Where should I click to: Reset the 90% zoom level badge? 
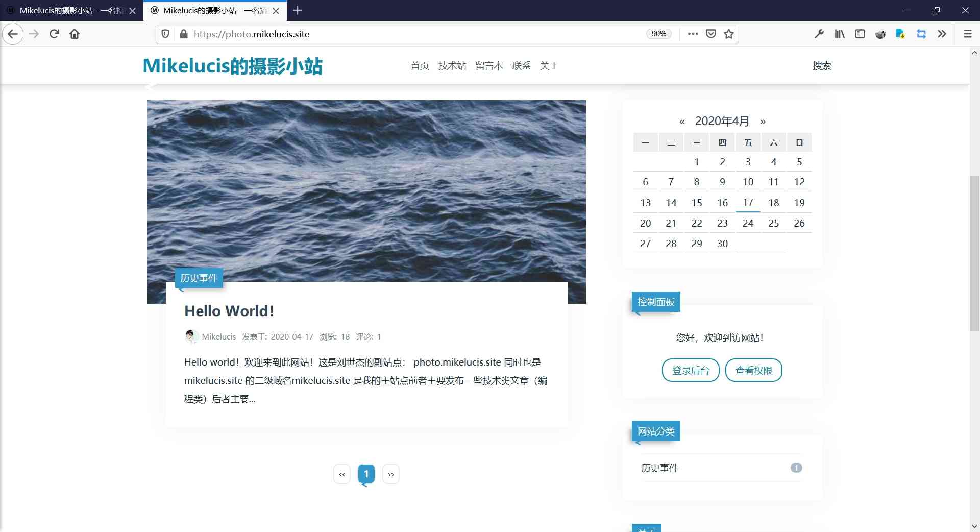coord(659,34)
